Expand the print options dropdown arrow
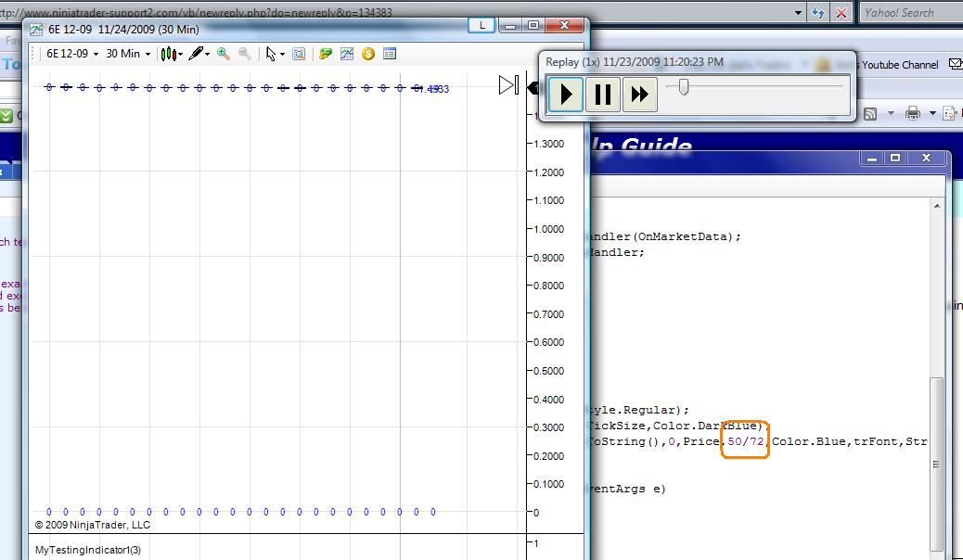963x560 pixels. [x=932, y=114]
